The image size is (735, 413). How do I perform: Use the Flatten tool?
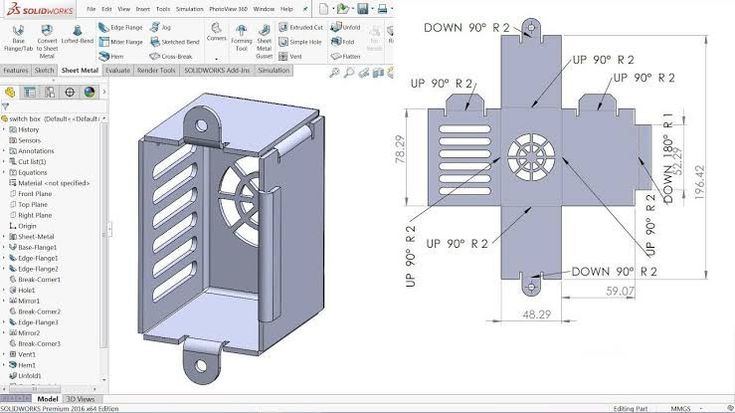tap(345, 57)
